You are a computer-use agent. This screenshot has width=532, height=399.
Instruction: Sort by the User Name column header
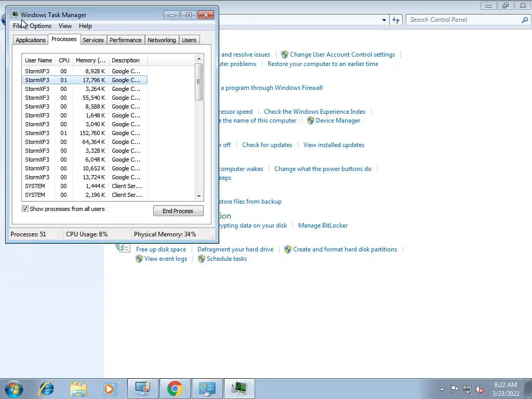tap(38, 60)
